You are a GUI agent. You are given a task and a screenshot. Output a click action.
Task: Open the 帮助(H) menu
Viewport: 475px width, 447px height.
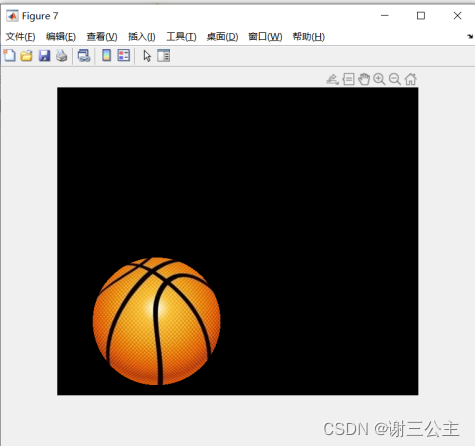coord(309,37)
